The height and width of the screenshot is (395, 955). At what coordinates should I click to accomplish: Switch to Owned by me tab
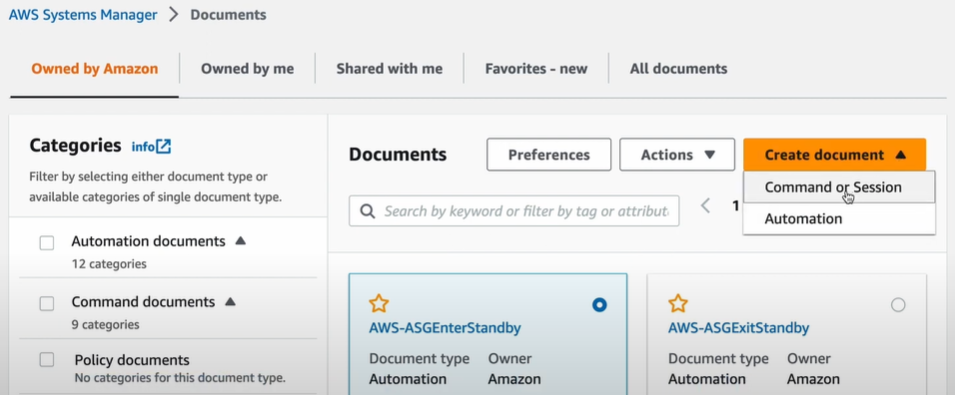click(247, 69)
